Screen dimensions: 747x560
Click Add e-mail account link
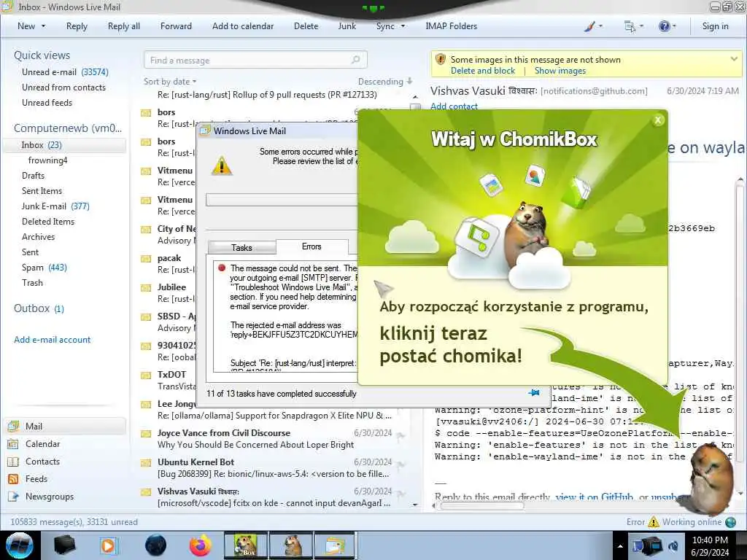52,340
